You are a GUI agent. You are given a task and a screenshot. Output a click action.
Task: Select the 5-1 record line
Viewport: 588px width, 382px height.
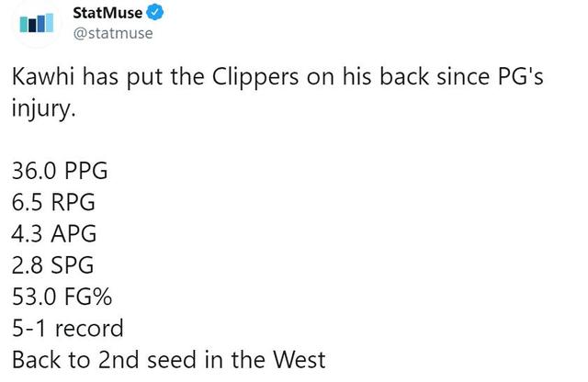tap(67, 328)
